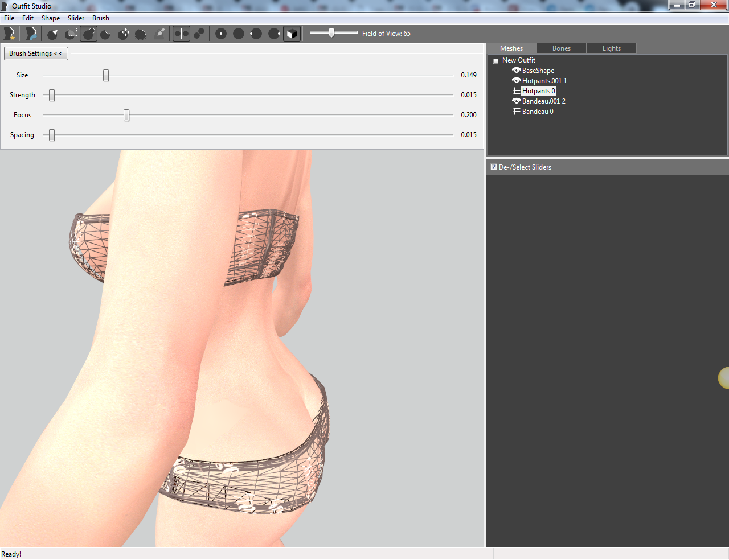729x560 pixels.
Task: Open the Edit menu
Action: tap(28, 18)
